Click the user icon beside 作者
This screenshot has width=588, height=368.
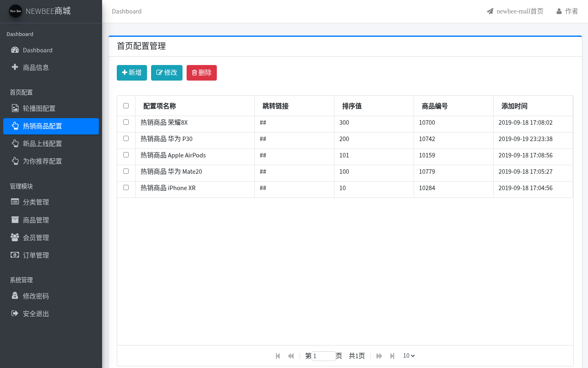[559, 11]
